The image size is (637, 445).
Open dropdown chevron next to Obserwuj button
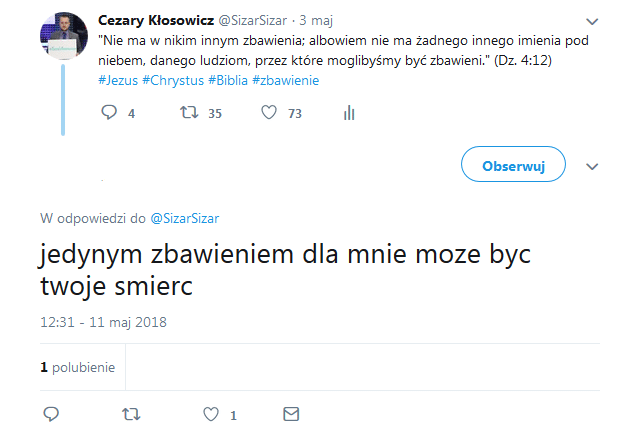pyautogui.click(x=592, y=166)
